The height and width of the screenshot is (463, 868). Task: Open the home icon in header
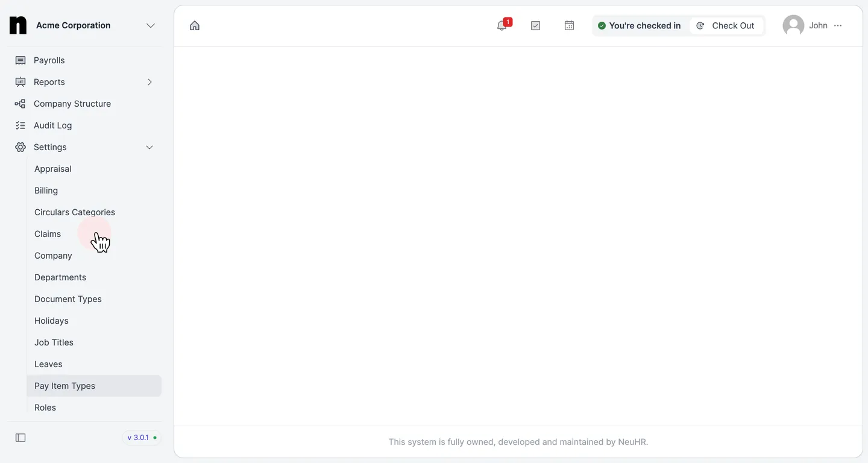[x=195, y=25]
